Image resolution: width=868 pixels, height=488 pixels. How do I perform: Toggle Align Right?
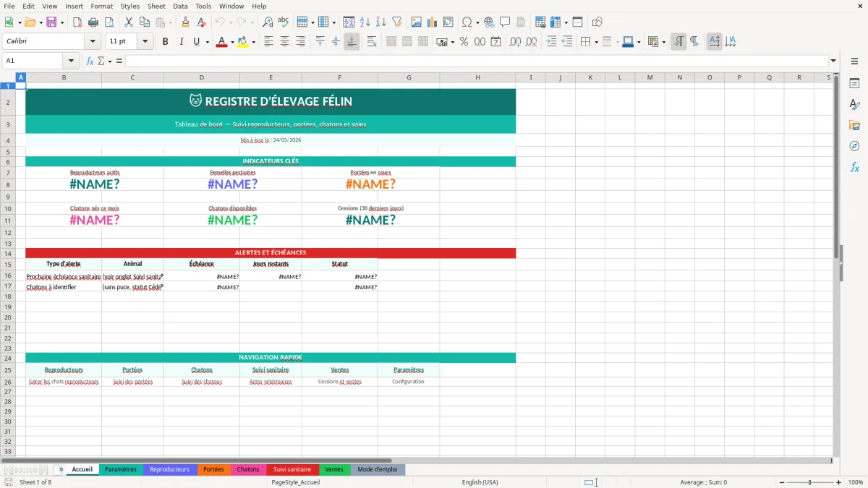tap(301, 42)
